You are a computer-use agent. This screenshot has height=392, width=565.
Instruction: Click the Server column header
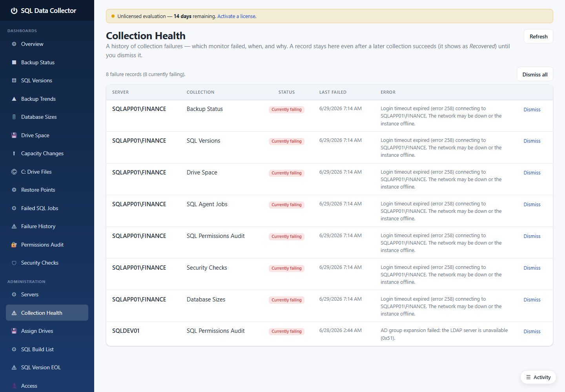point(120,92)
